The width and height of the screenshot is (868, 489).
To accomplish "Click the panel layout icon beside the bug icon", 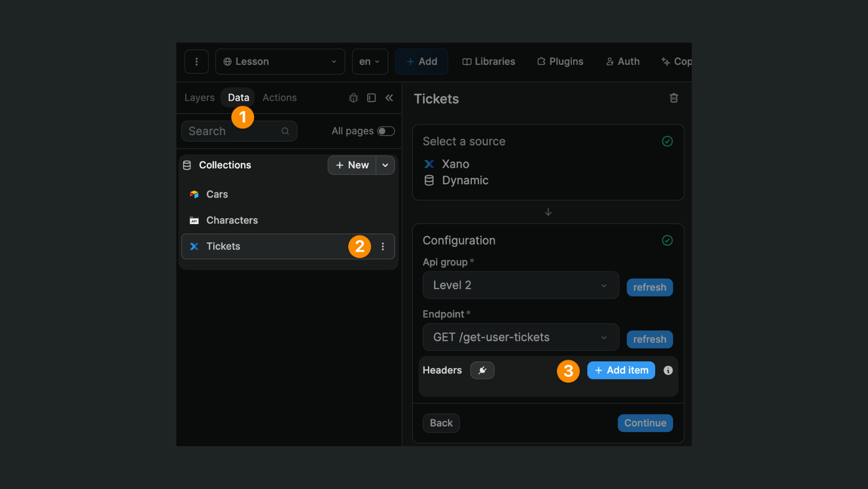I will (x=371, y=97).
